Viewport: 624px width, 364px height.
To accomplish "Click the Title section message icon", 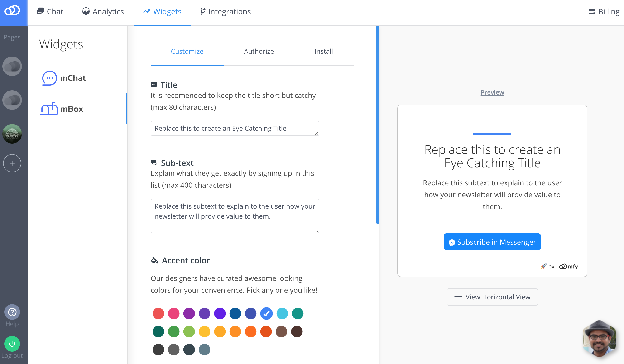I will click(154, 85).
